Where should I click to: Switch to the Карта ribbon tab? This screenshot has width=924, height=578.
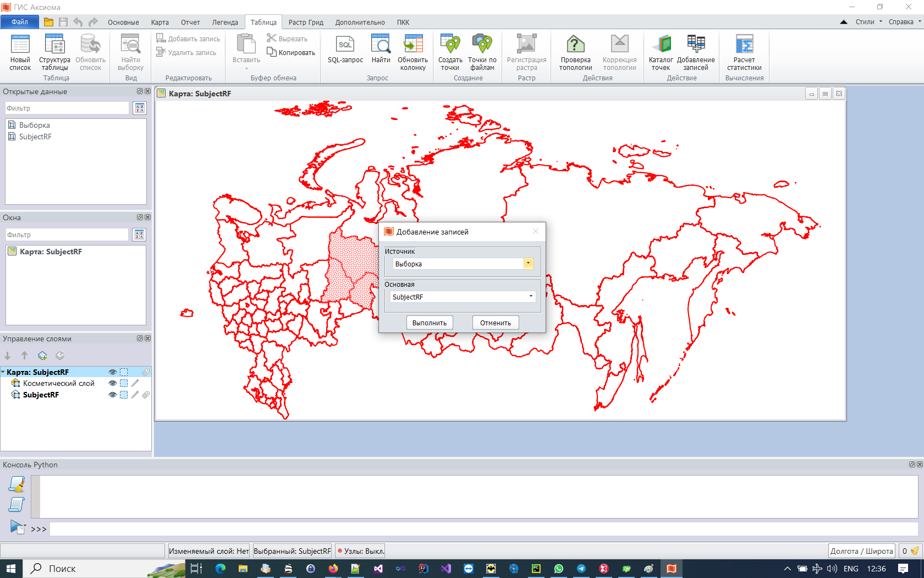pos(159,23)
